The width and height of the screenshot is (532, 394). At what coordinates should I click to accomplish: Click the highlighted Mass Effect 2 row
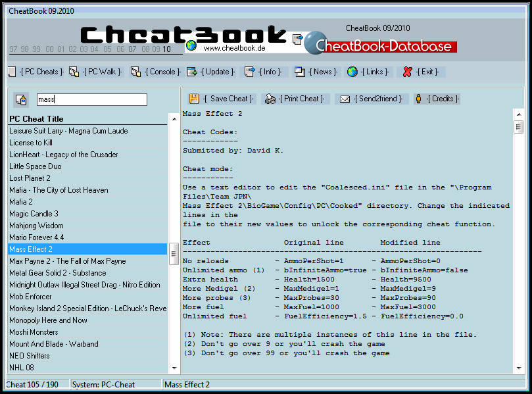(87, 249)
